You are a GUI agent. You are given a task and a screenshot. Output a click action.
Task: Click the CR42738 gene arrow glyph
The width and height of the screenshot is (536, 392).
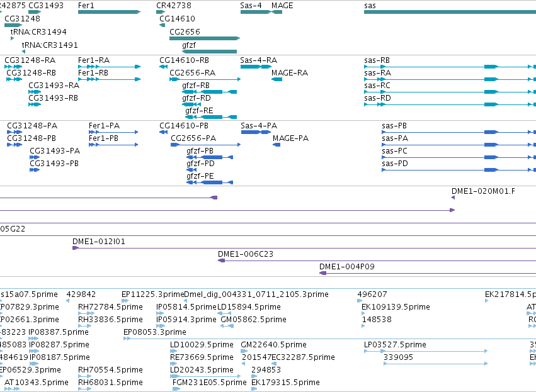pos(161,12)
